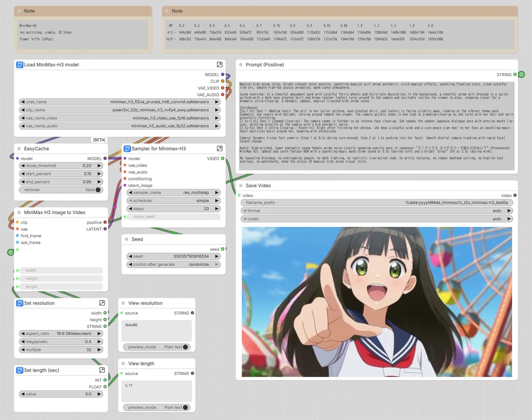Click the STRING output slot on Prompt node

[x=515, y=75]
